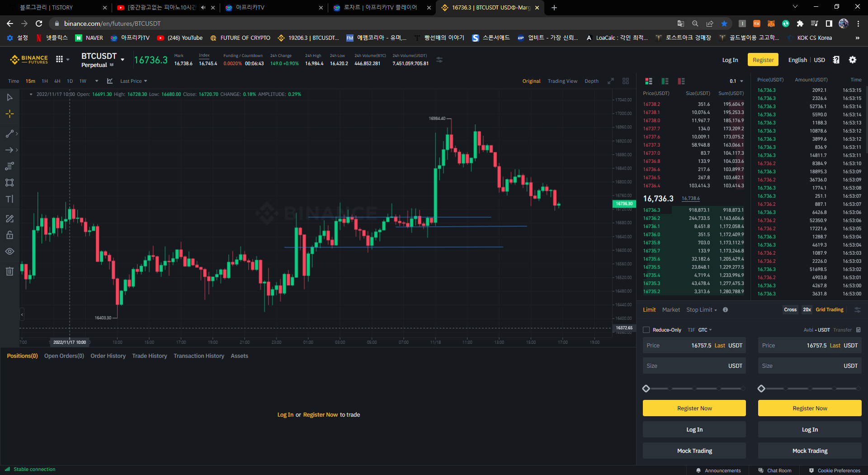
Task: Toggle lock all drawings tool
Action: 9,235
